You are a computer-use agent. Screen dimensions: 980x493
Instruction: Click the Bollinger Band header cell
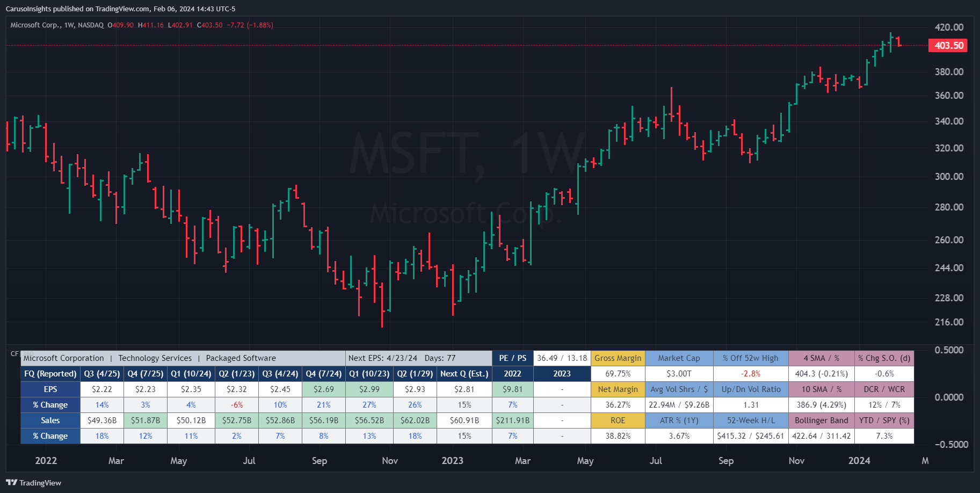822,421
